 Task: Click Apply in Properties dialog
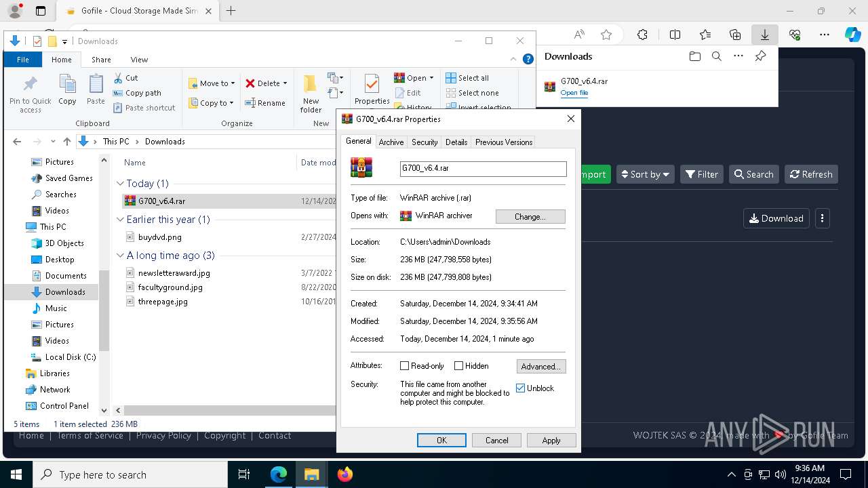click(x=551, y=441)
